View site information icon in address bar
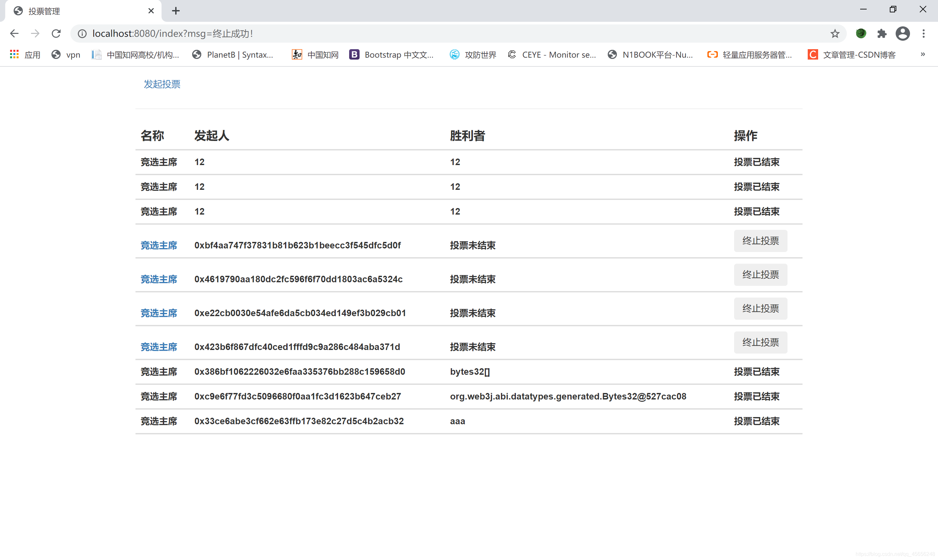The image size is (938, 560). click(82, 34)
